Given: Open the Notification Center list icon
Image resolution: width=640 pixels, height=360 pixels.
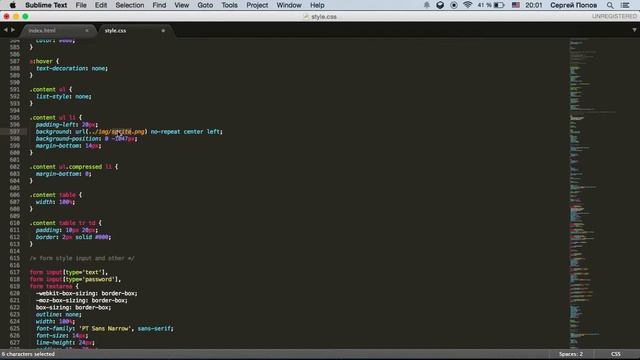Looking at the screenshot, I should point(625,5).
